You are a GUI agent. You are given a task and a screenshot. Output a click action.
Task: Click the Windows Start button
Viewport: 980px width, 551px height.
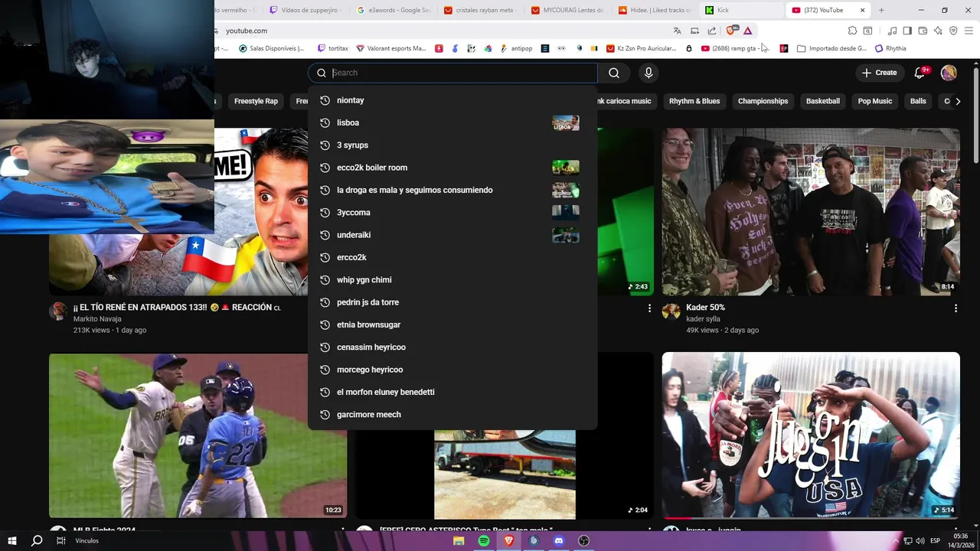point(12,541)
